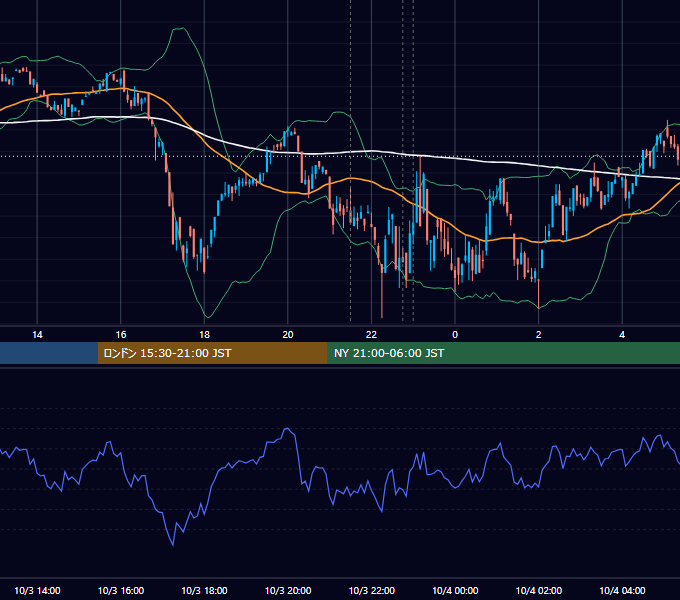Click the 10/3 16:00 time label
680x600 pixels.
coord(121,590)
